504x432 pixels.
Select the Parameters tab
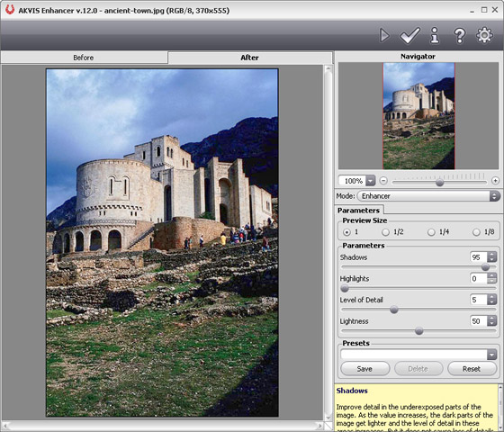coord(359,211)
